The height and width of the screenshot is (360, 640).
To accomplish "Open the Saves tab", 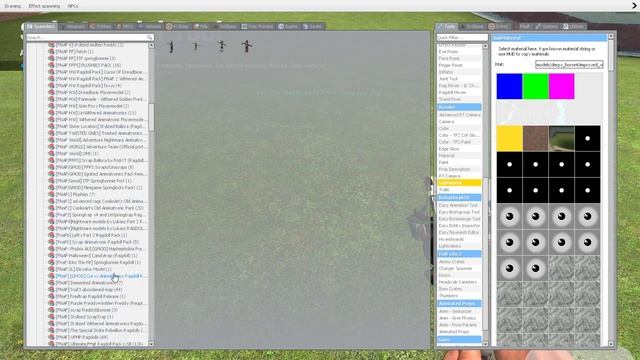I will point(313,27).
